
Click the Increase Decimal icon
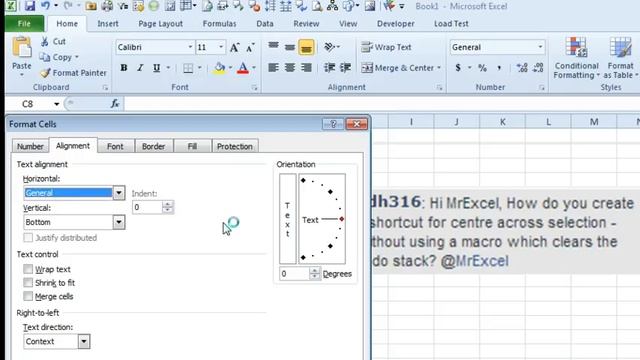tap(522, 68)
